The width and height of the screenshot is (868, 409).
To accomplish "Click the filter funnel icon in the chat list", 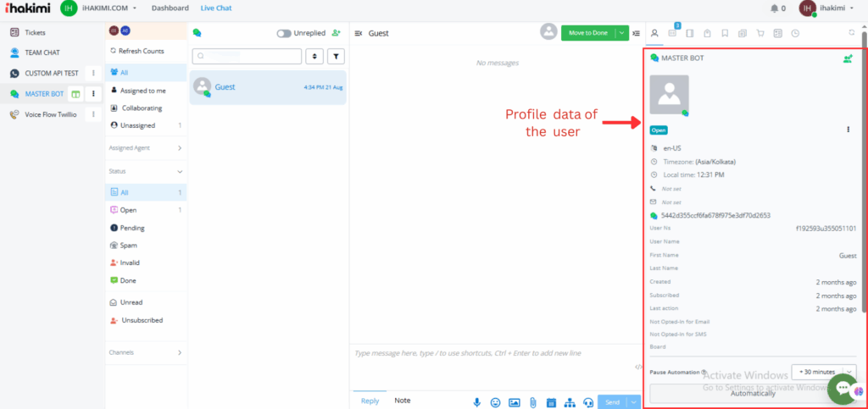I will pyautogui.click(x=336, y=57).
